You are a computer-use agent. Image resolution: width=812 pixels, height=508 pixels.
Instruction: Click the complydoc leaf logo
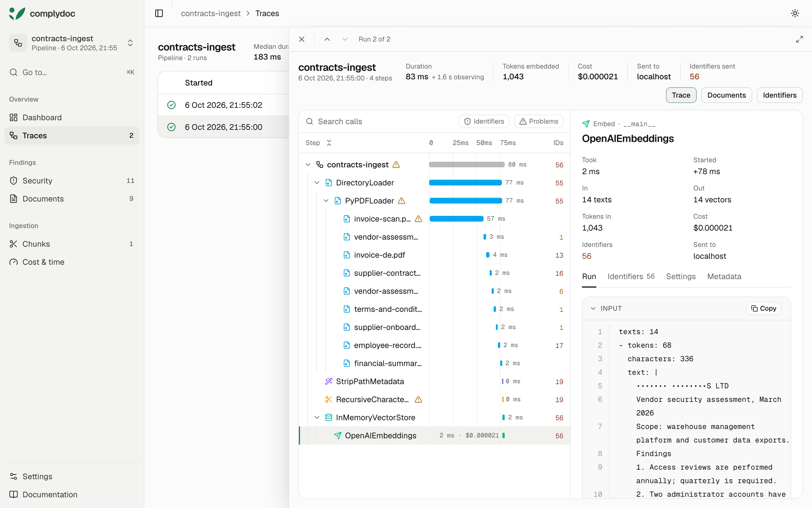[x=17, y=14]
